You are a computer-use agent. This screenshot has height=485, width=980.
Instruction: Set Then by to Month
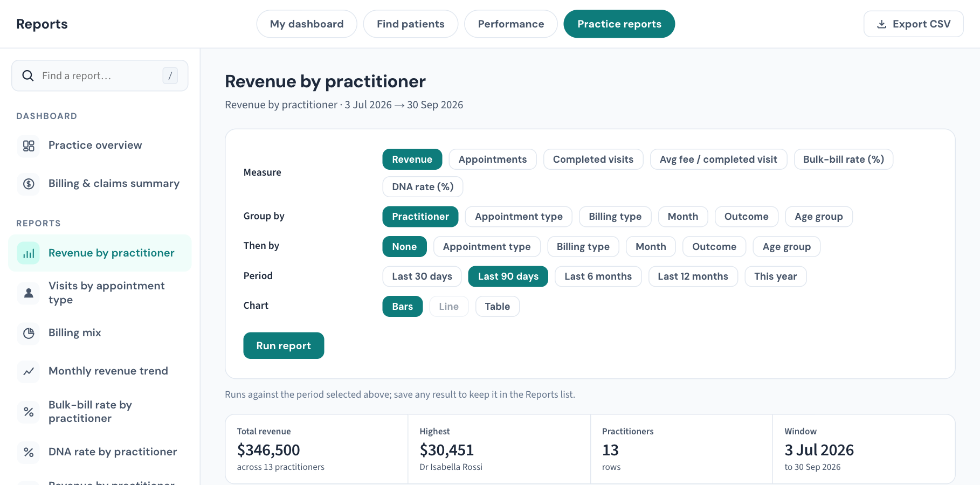(x=651, y=247)
